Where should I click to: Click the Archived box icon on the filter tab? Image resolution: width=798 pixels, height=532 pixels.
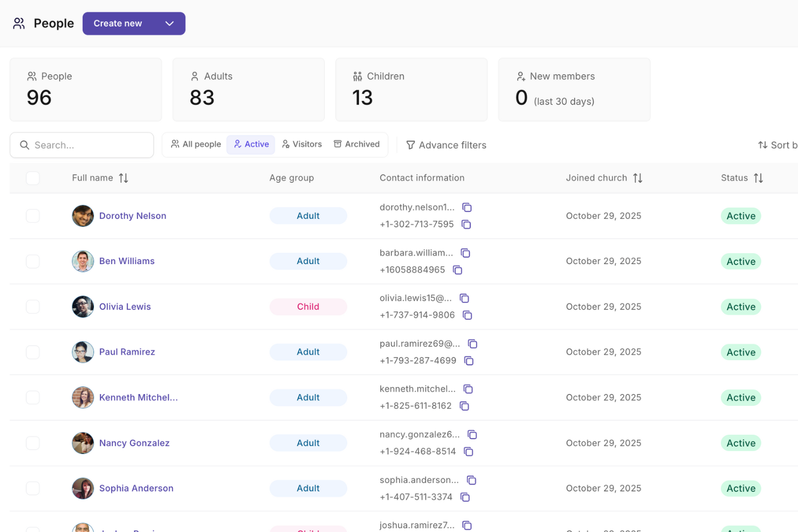click(x=338, y=144)
